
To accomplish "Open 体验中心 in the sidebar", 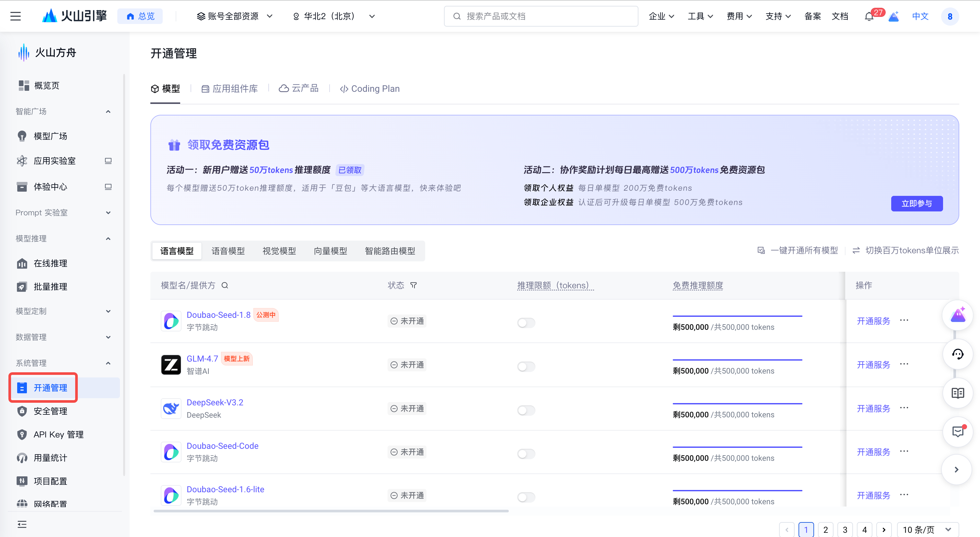I will [50, 186].
